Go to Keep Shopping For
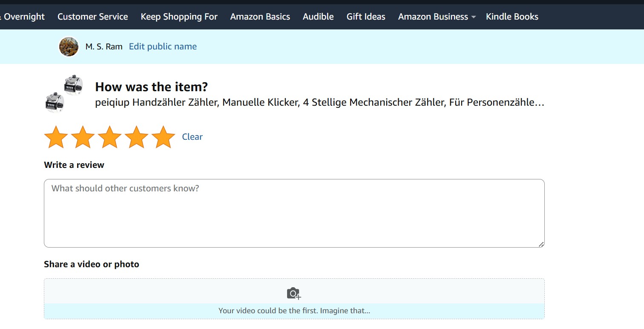 point(179,17)
